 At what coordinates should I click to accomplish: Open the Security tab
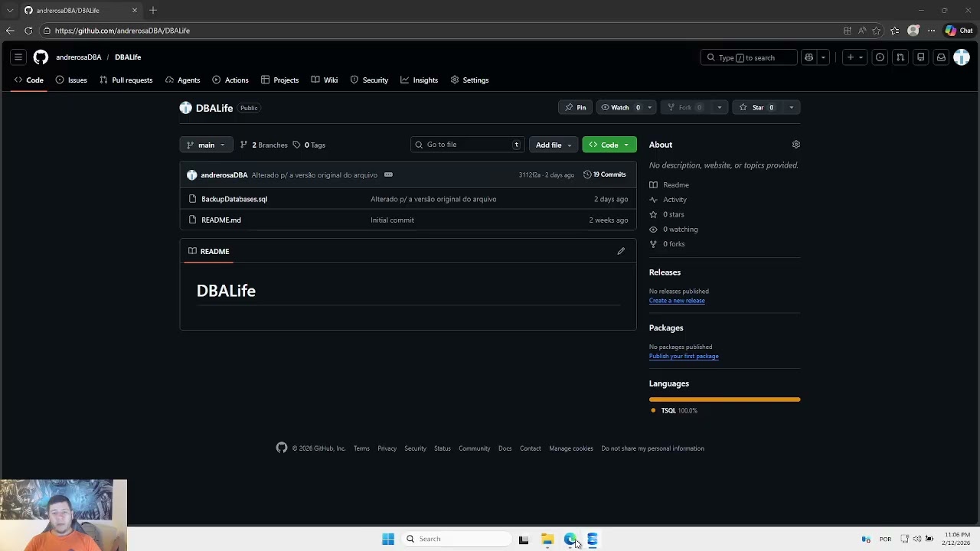[369, 80]
